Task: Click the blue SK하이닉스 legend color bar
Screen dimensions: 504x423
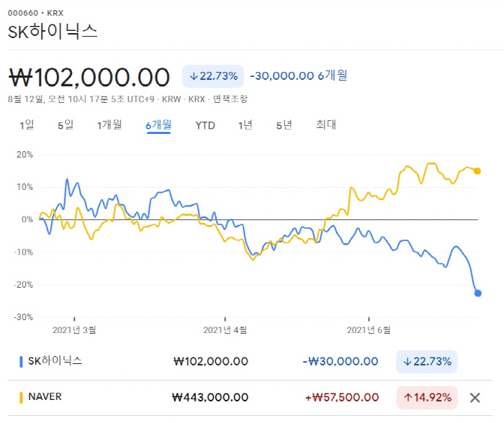Action: (x=21, y=362)
